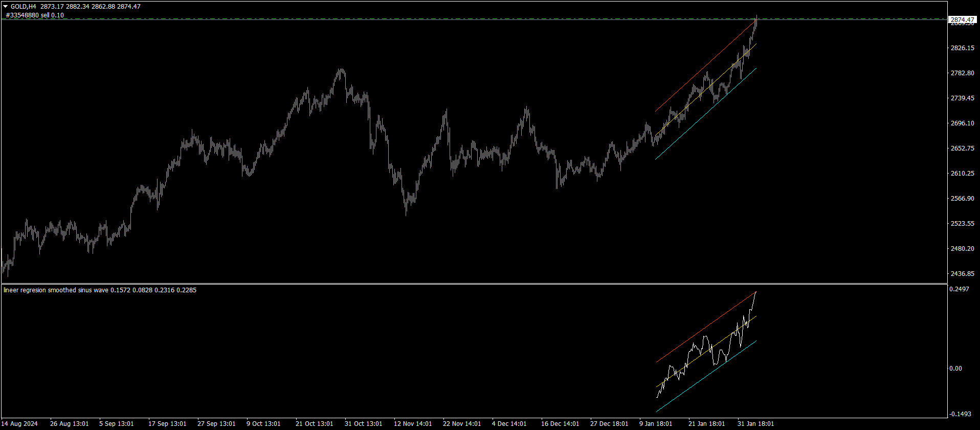This screenshot has height=430, width=980.
Task: Open the one-click trading arrow beside GOLD,H4
Action: (6, 7)
